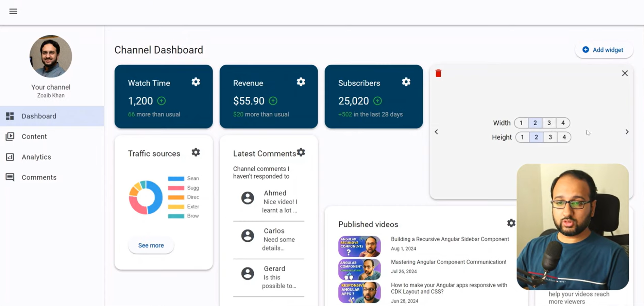644x306 pixels.
Task: Open Responsive Angular Apps video thumbnail
Action: [359, 292]
